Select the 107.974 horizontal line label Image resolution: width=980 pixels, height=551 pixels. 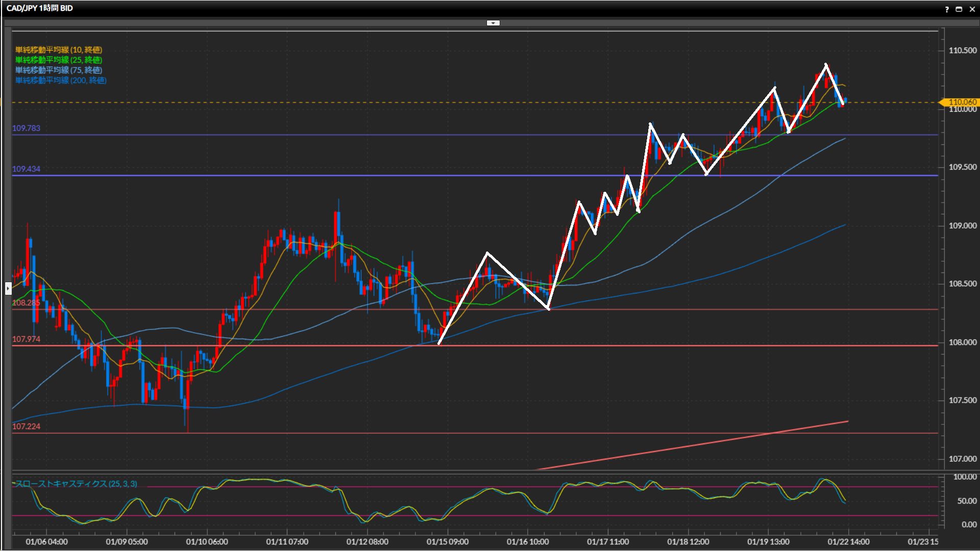point(26,339)
